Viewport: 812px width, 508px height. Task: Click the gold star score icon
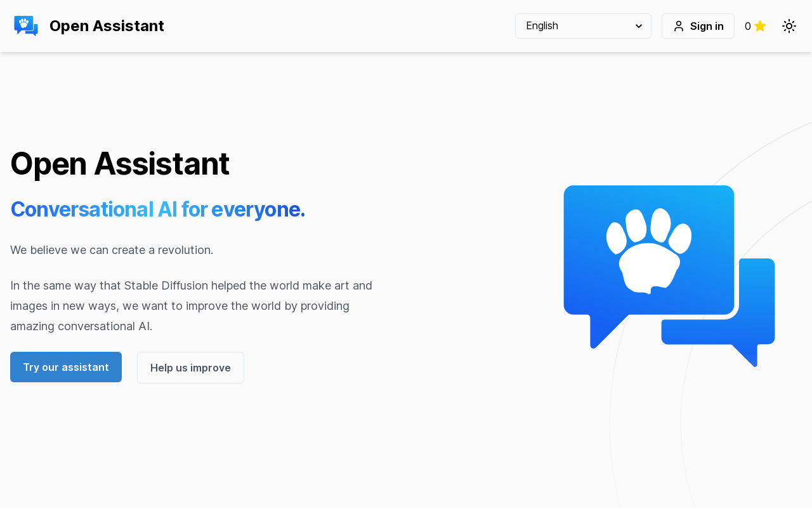(760, 26)
